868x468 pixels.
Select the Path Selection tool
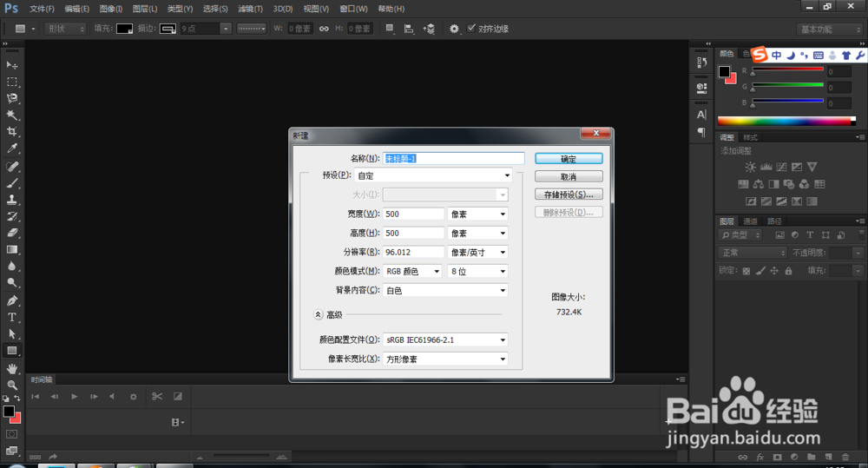coord(11,334)
